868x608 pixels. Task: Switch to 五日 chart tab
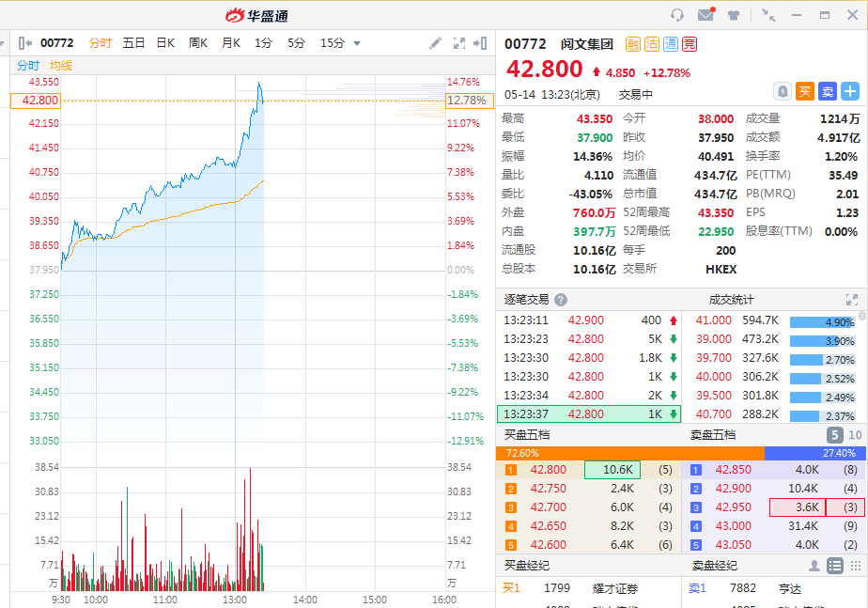[133, 43]
